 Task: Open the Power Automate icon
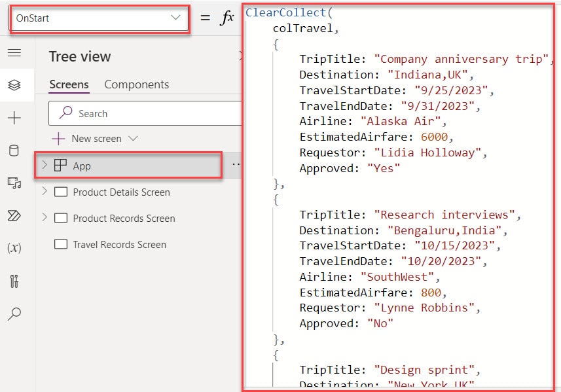click(14, 216)
